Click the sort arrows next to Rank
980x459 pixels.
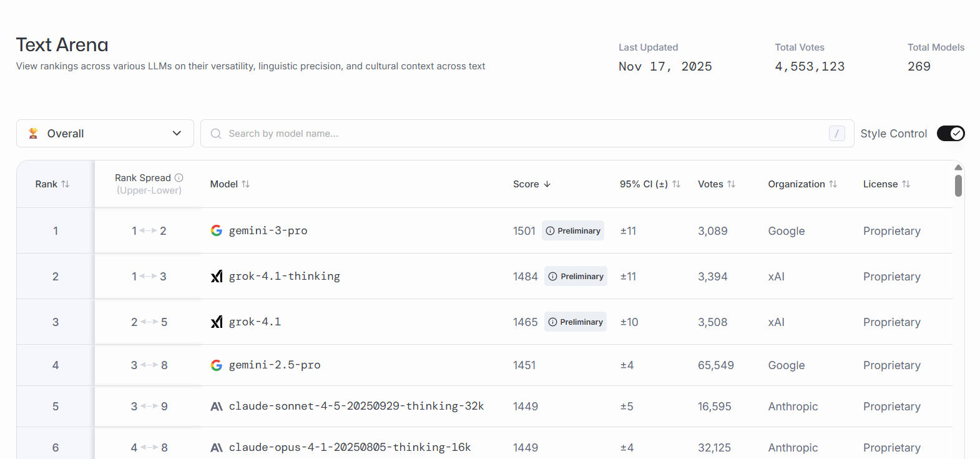[66, 184]
